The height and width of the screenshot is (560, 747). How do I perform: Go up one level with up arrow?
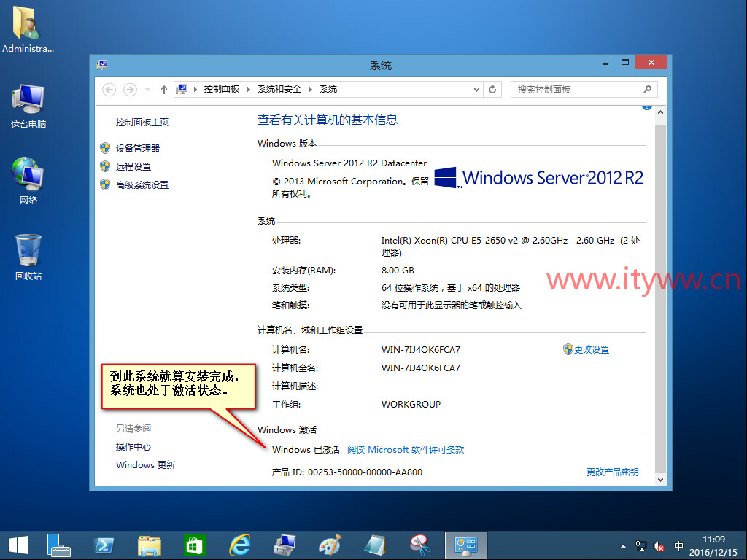[x=164, y=90]
